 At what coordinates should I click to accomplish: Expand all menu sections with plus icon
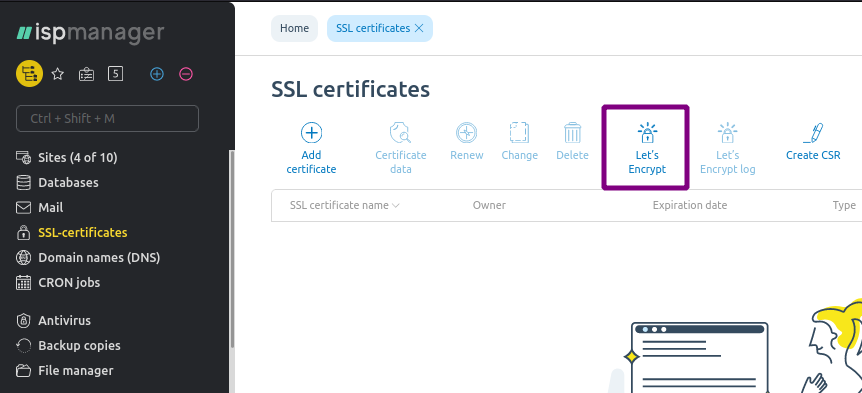tap(157, 74)
